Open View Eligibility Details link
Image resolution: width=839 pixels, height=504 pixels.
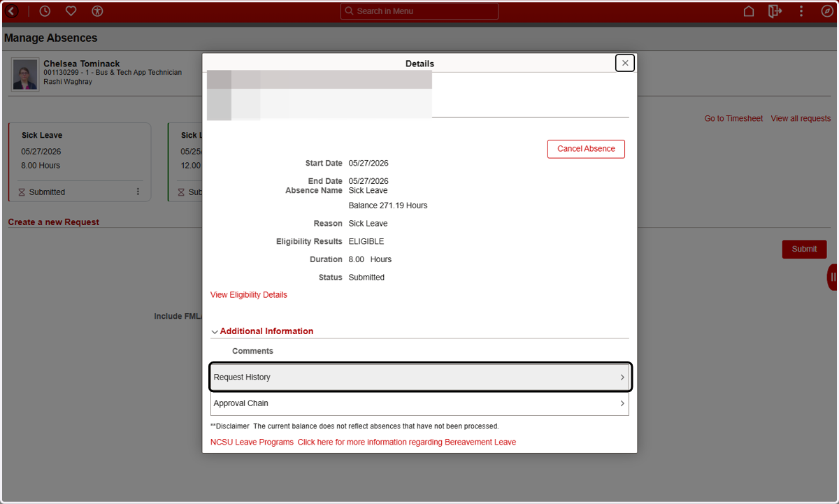point(249,295)
